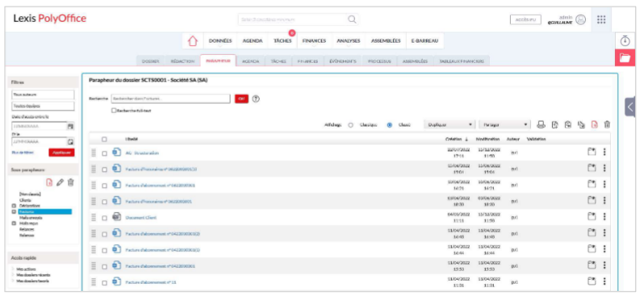
Task: Select the Classique display radio button
Action: click(x=351, y=125)
